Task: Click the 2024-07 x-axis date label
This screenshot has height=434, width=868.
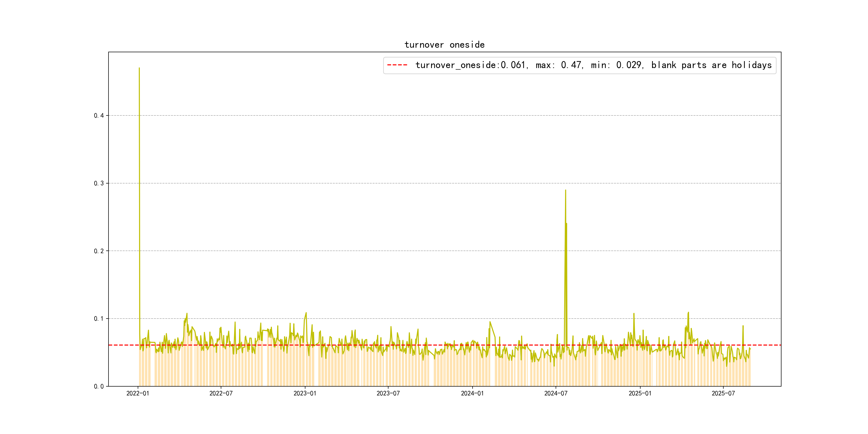Action: 556,394
